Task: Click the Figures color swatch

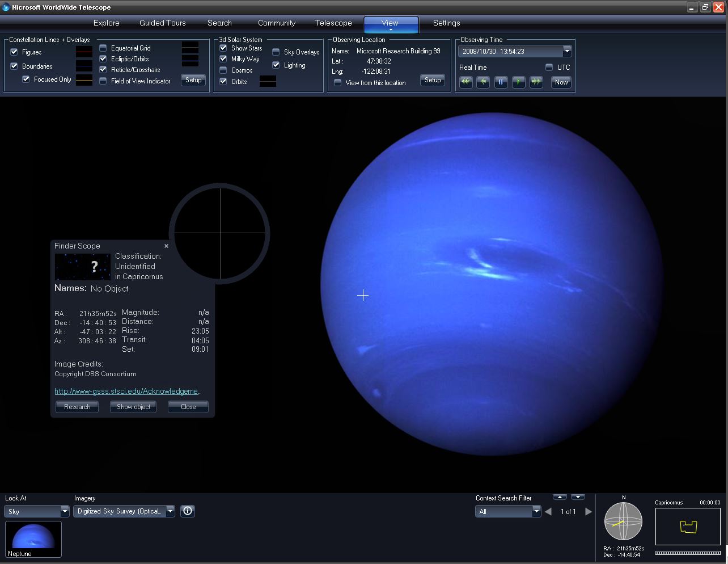Action: (x=84, y=51)
